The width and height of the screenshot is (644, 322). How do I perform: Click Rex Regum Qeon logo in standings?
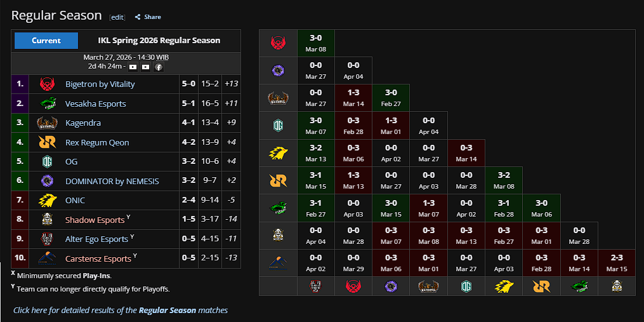[x=47, y=142]
